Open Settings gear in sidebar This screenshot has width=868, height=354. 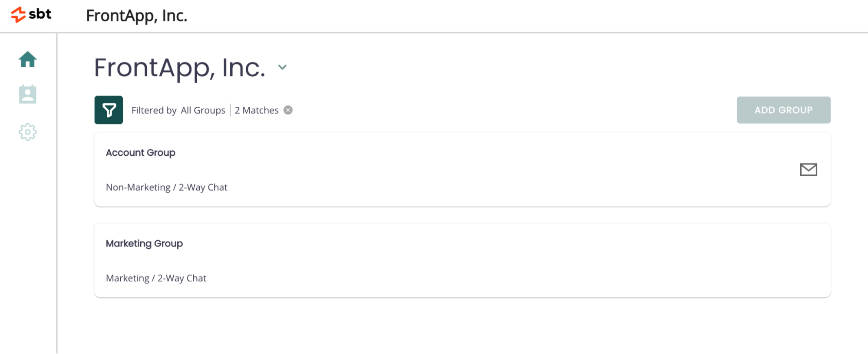(27, 132)
